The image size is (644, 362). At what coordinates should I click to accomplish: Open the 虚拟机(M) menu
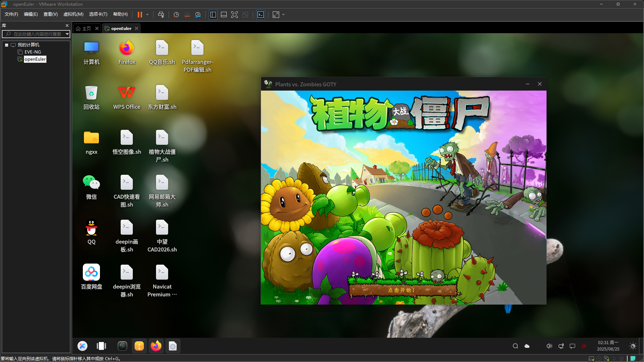click(73, 14)
